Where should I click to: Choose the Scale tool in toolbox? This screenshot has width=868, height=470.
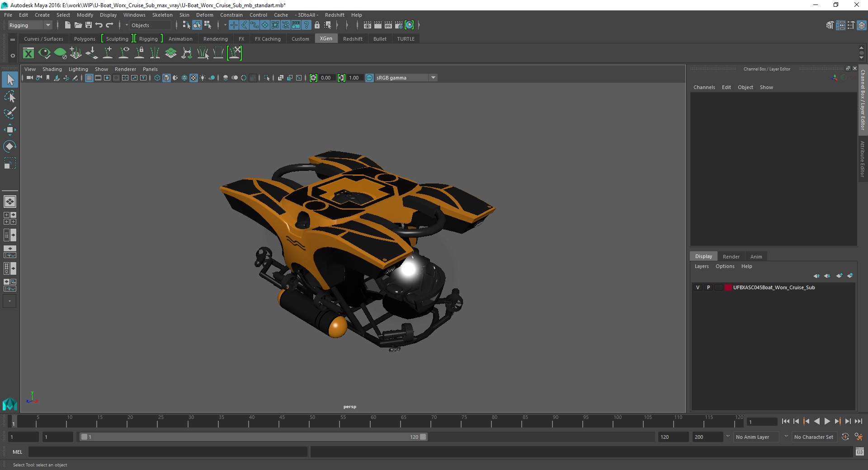[10, 163]
